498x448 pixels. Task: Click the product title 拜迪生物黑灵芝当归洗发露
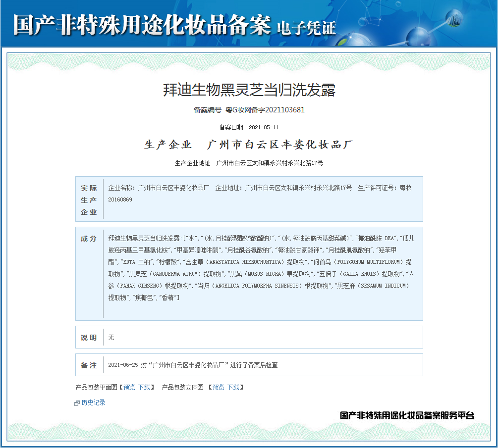click(249, 90)
